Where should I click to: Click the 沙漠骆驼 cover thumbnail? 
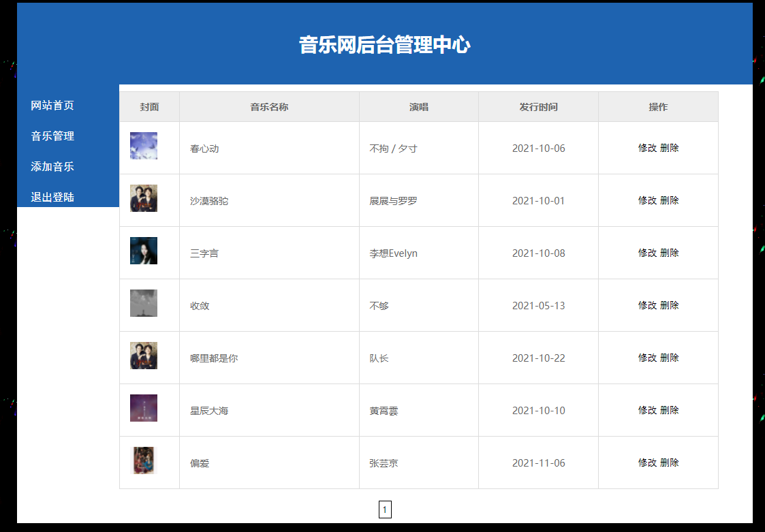coord(144,198)
